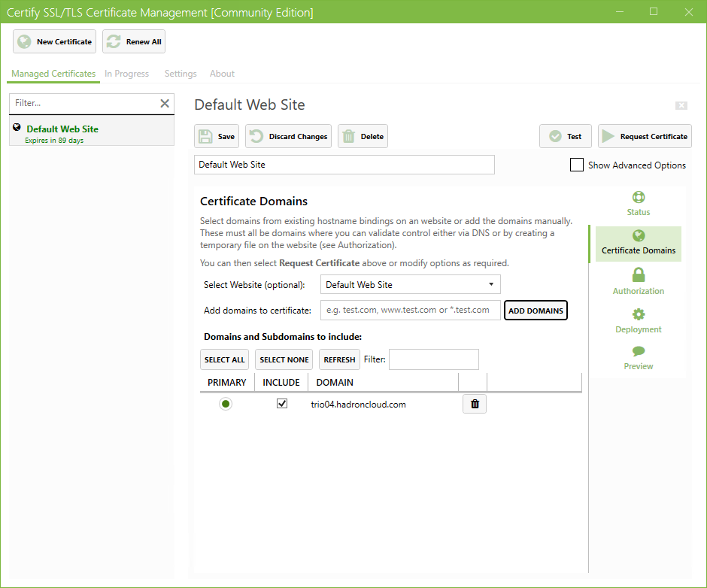
Task: Click the New Certificate button
Action: [55, 41]
